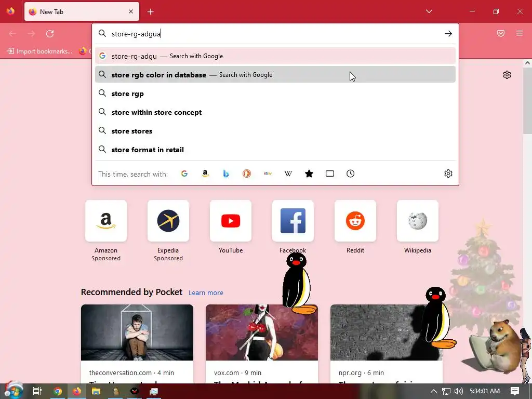Screen dimensions: 532x399
Task: Click the Learn more Pocket link
Action: click(x=206, y=293)
